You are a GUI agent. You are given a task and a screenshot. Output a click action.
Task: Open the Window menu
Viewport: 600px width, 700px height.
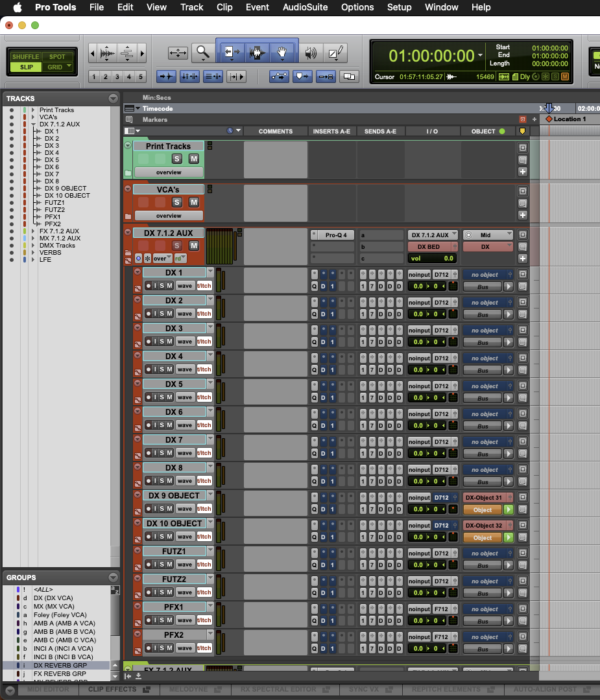click(441, 7)
